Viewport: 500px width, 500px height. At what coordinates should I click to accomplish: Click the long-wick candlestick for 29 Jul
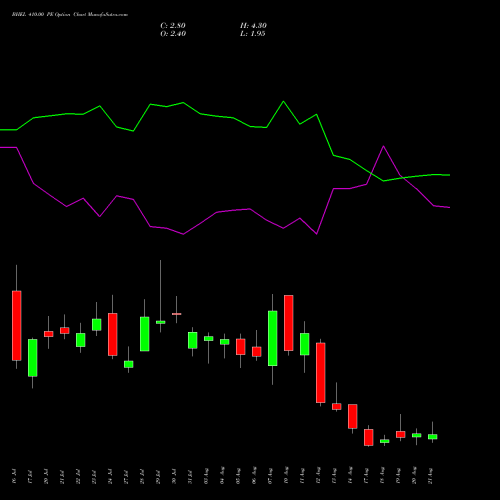click(x=161, y=322)
